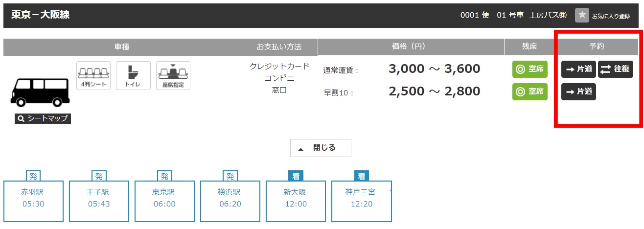Book 片道 one-way at regular fare
Viewport: 644px width, 229px height.
(578, 69)
